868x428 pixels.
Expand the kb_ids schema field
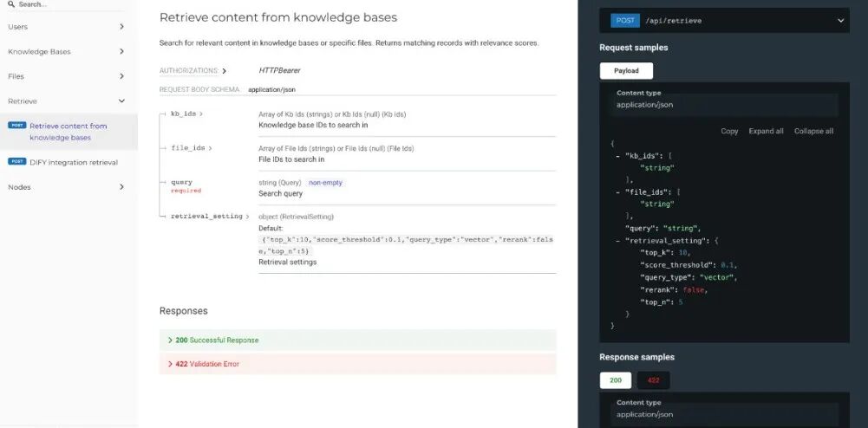coord(202,114)
